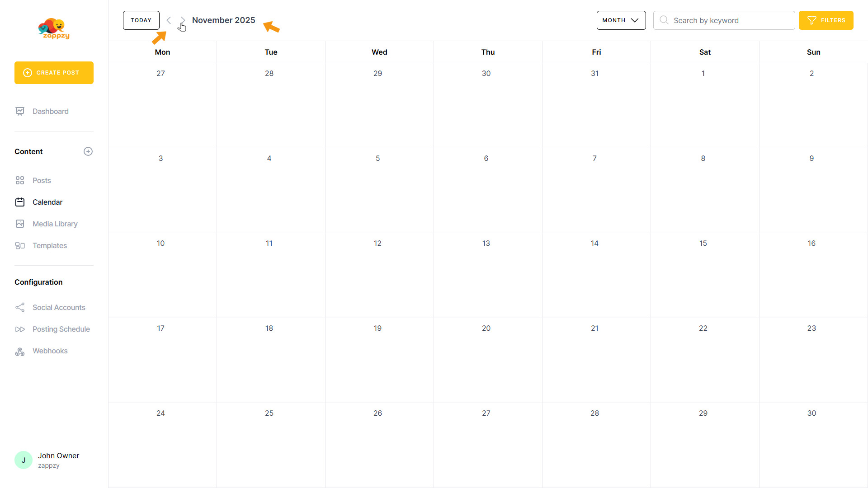Open the Filters panel
868x488 pixels.
826,20
